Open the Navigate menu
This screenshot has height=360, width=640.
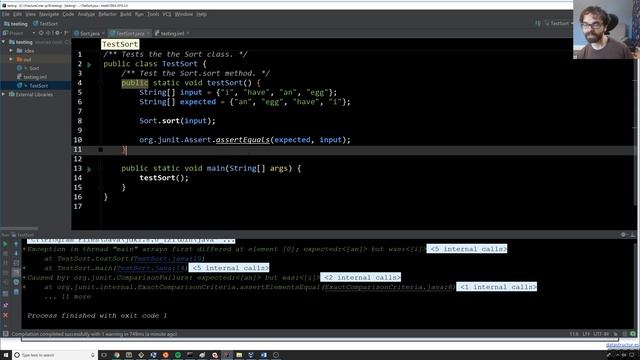coord(49,14)
